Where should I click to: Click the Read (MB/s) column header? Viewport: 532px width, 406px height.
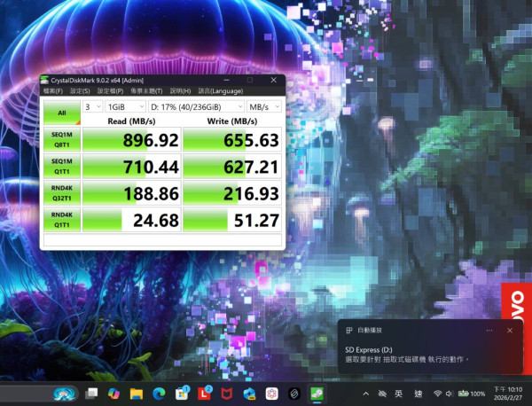tap(131, 121)
